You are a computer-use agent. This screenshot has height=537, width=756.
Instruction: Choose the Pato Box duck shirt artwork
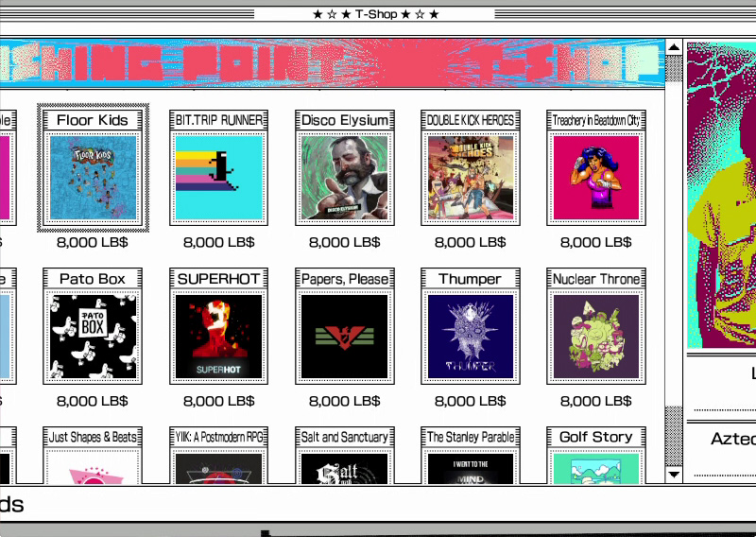click(93, 337)
